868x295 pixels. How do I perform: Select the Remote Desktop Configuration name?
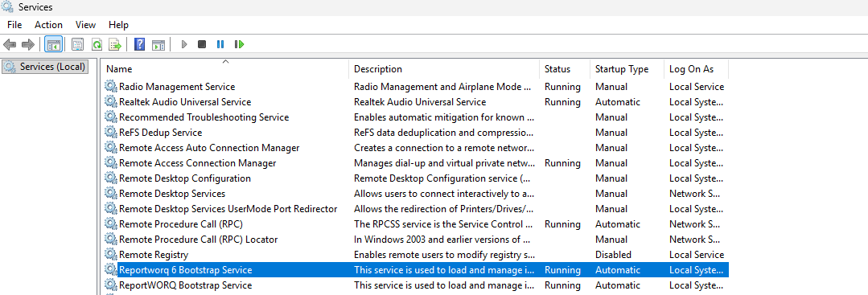coord(185,178)
